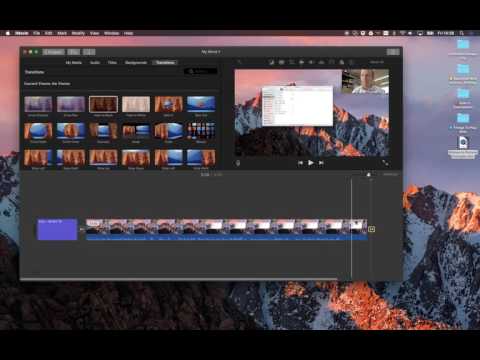Switch to the My Media tab

tap(74, 62)
